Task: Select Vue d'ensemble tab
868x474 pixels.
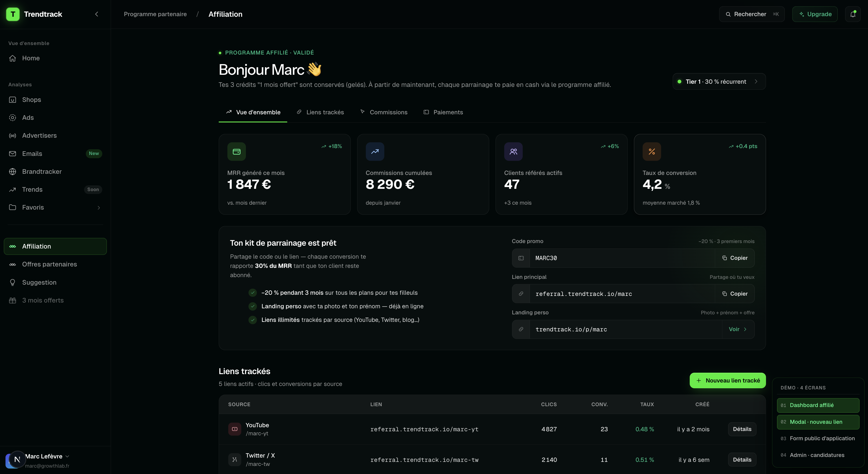Action: [253, 112]
